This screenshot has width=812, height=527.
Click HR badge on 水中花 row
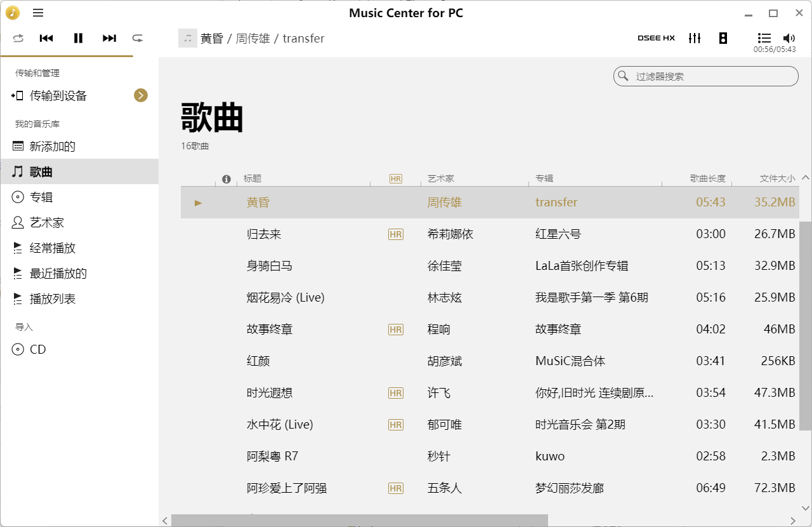click(x=396, y=425)
